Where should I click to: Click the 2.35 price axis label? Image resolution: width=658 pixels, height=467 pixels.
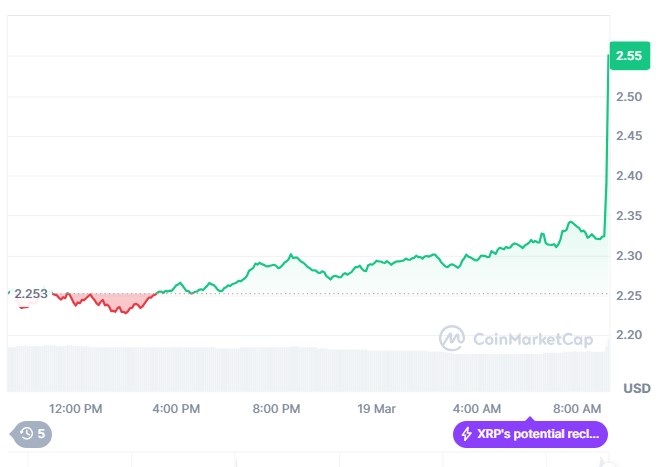629,215
